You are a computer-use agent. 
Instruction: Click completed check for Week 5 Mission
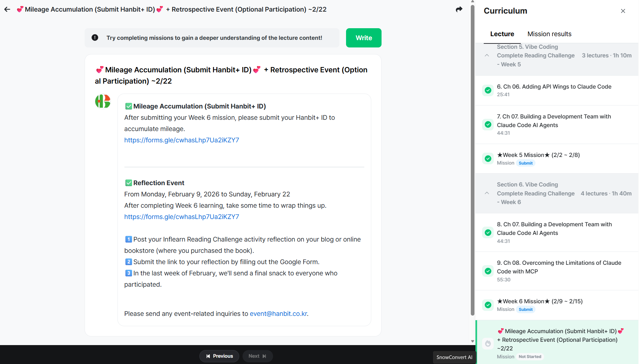[488, 159]
